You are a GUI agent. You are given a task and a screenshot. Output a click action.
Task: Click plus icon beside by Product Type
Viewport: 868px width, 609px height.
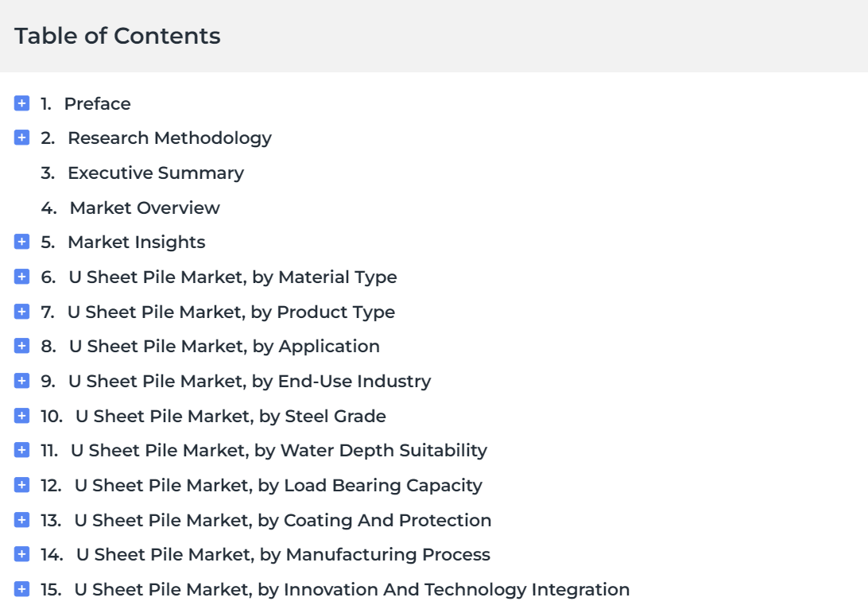[22, 312]
